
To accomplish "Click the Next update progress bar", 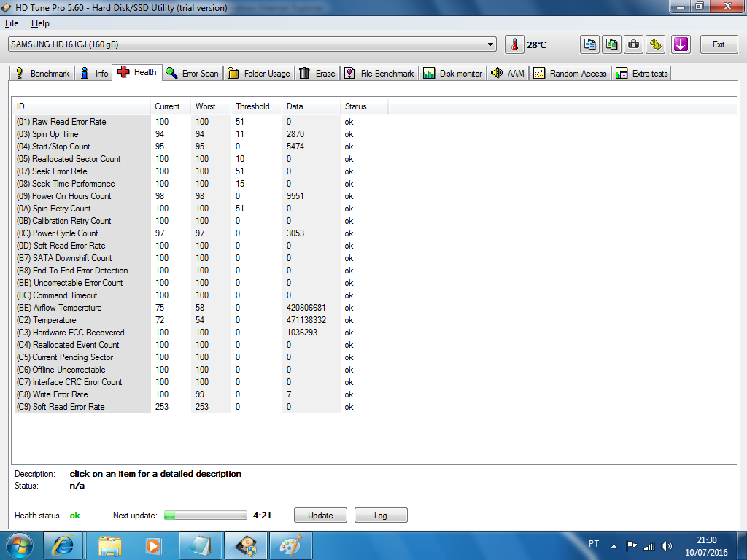I will pos(205,516).
